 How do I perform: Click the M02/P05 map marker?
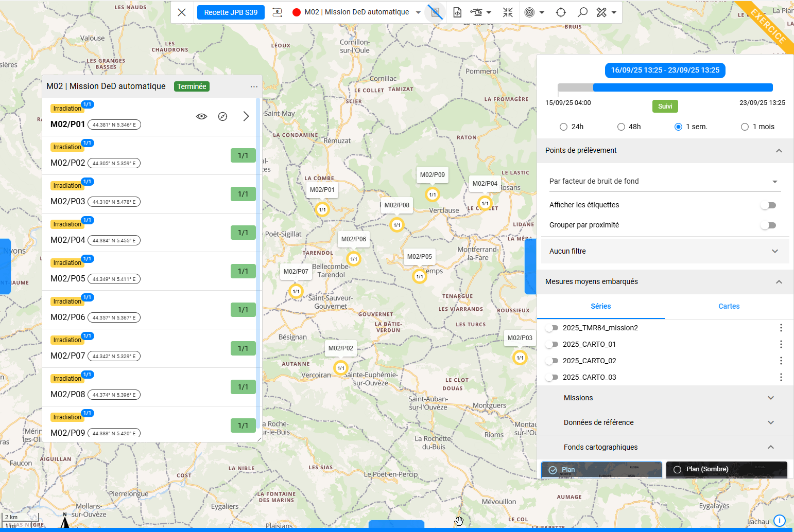[x=420, y=276]
